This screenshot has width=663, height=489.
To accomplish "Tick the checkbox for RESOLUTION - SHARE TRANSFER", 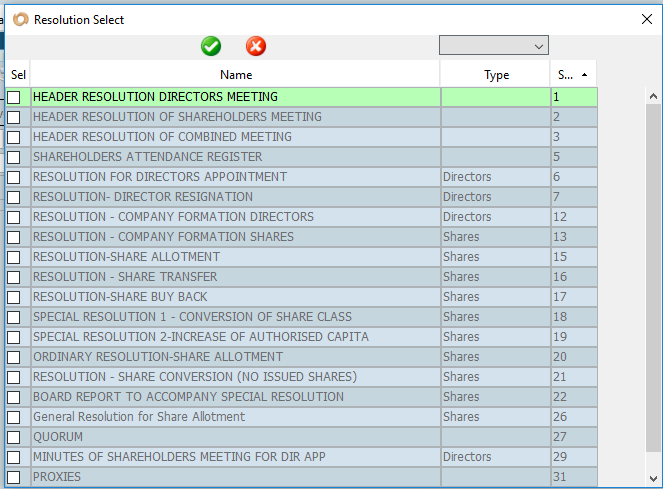I will pos(14,277).
